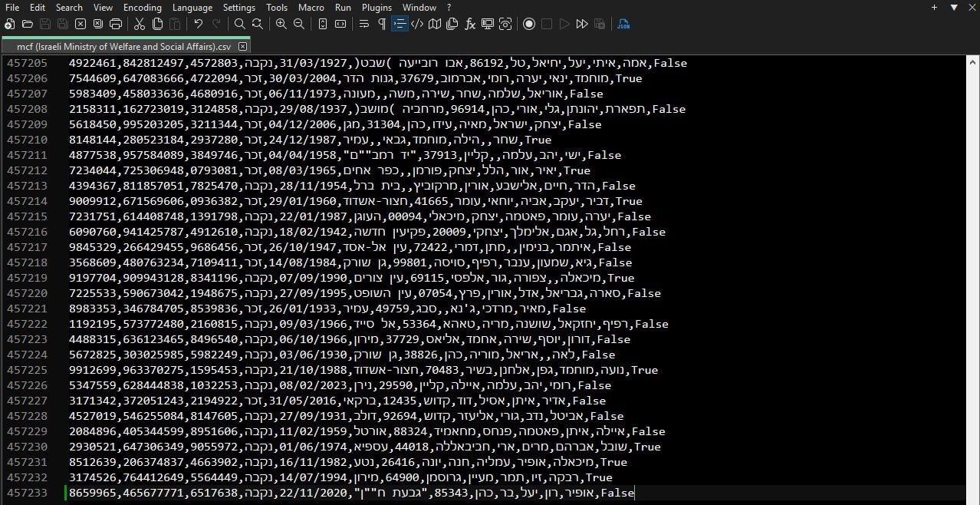Select the mcf csv file tab
Screen dimensions: 980x505
pyautogui.click(x=123, y=46)
